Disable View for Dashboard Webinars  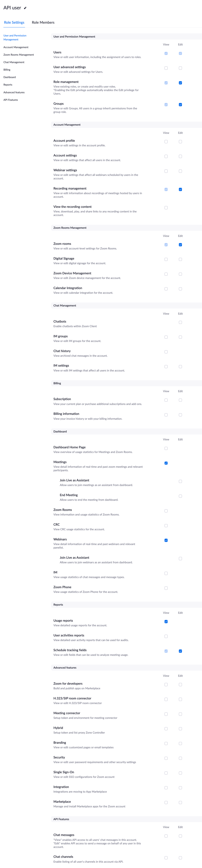166,540
